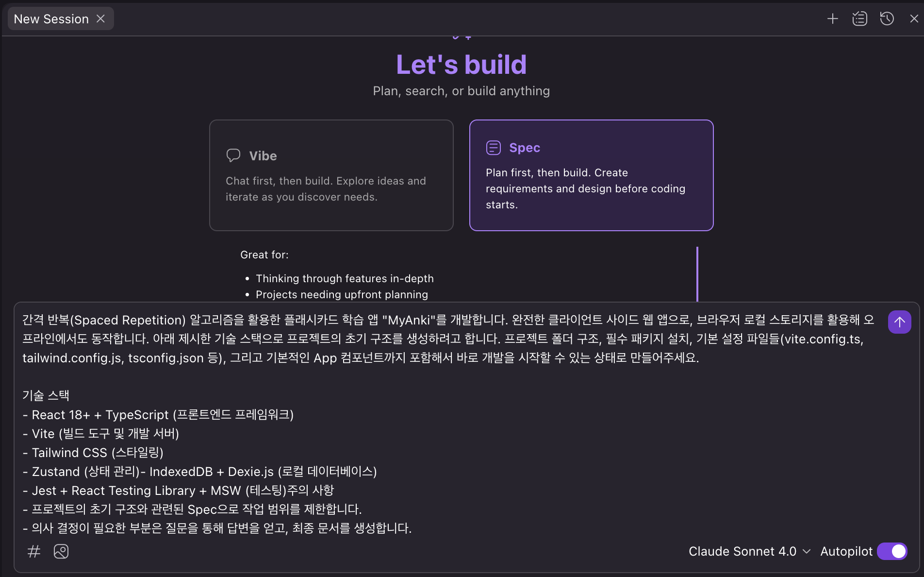Add context using the hash icon
Viewport: 924px width, 577px height.
coord(34,551)
